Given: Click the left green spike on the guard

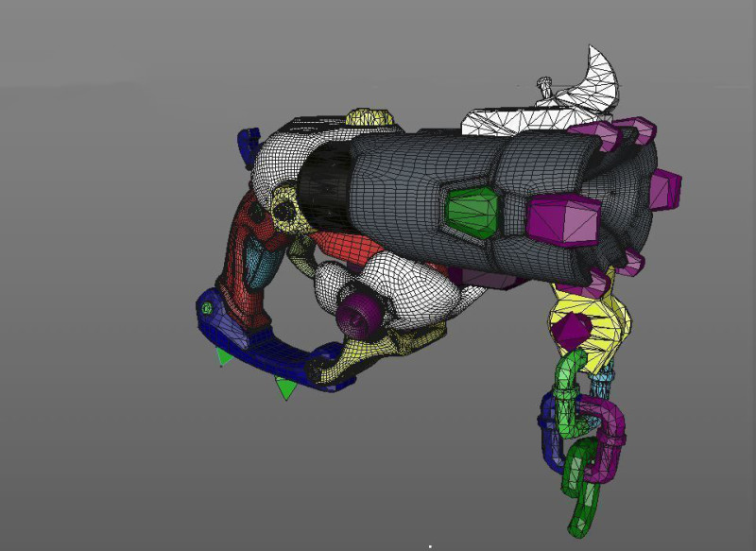Looking at the screenshot, I should (x=223, y=356).
